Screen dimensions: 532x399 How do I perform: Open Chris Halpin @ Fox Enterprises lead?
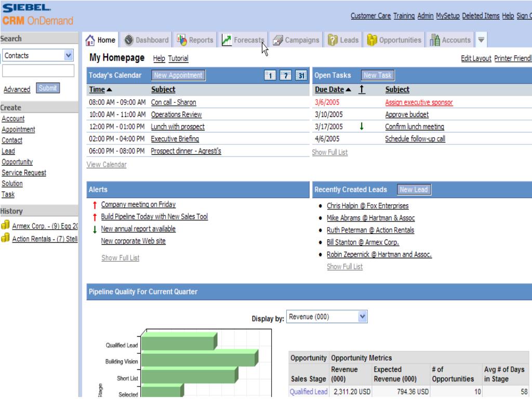pos(367,206)
